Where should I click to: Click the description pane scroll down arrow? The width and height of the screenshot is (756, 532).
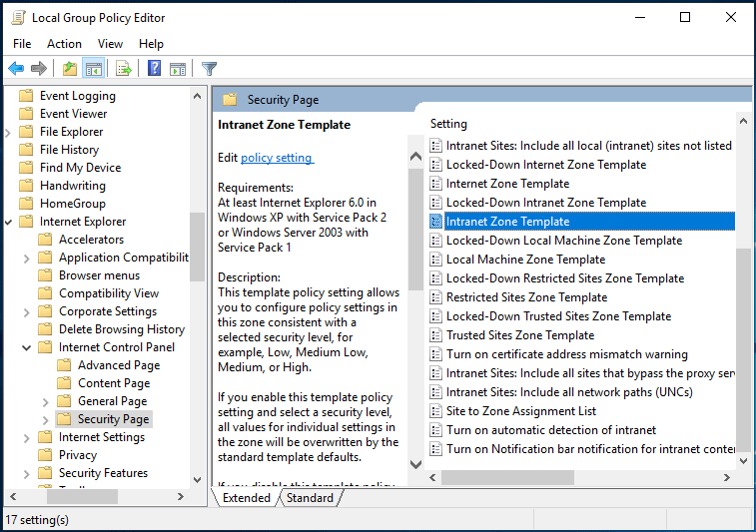415,464
